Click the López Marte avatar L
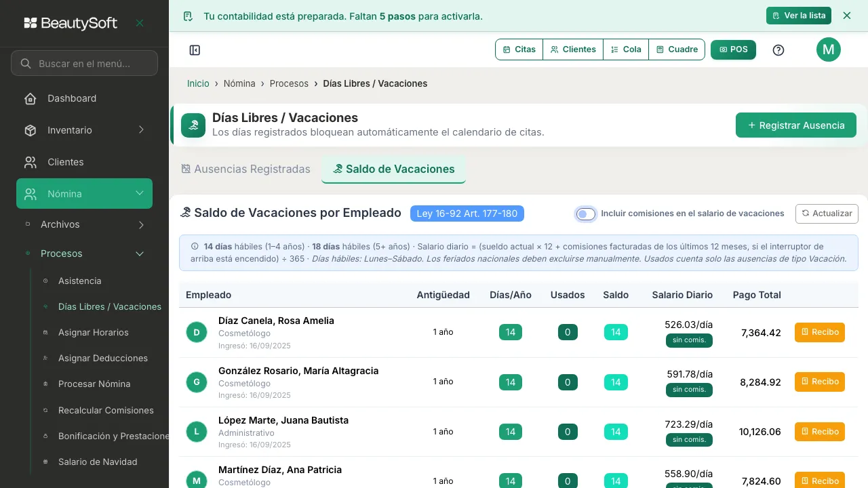 coord(197,432)
